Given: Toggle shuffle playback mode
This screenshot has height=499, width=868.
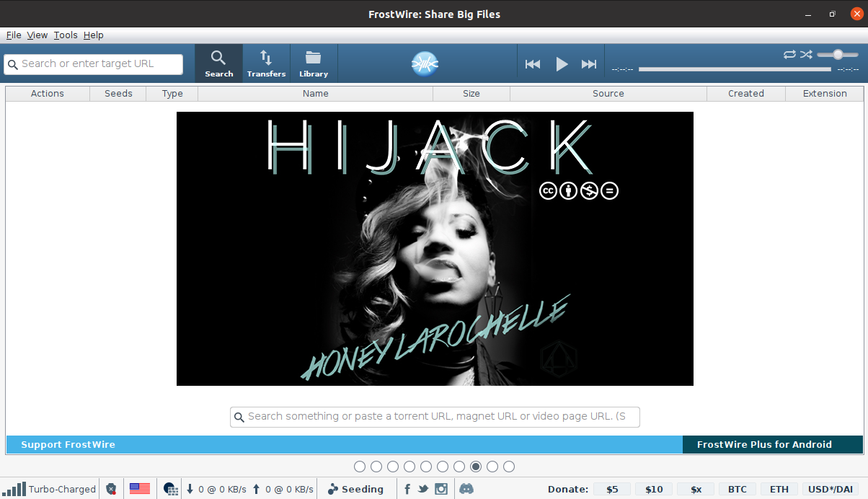Looking at the screenshot, I should (806, 55).
